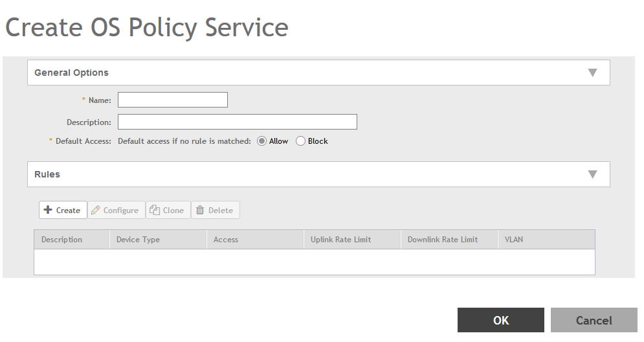Click the pencil icon on Configure

click(96, 210)
